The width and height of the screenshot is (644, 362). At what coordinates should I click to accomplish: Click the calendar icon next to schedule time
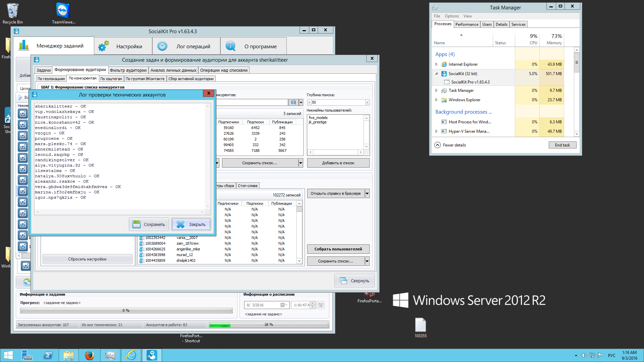coord(321,305)
